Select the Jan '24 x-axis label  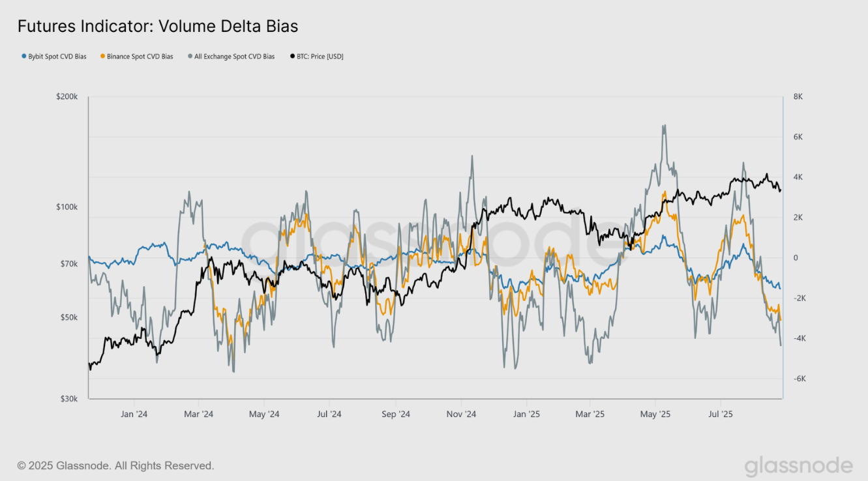(134, 414)
